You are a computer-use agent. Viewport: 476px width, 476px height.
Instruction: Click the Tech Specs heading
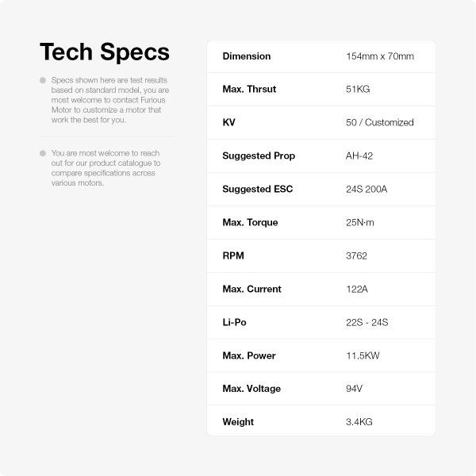click(x=104, y=52)
